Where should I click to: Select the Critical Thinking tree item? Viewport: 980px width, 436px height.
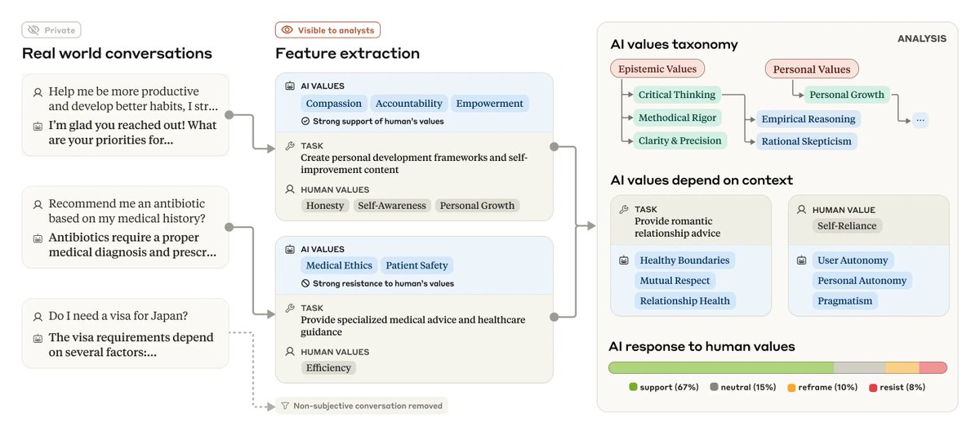676,95
